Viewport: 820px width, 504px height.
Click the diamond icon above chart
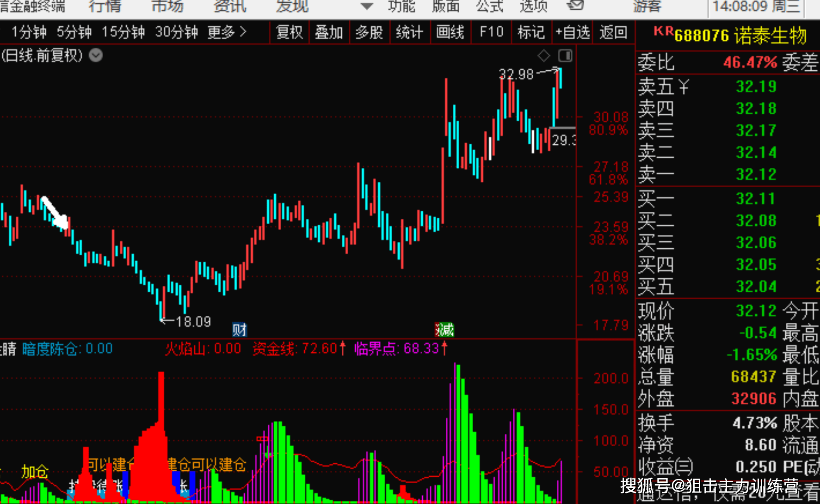tap(544, 56)
